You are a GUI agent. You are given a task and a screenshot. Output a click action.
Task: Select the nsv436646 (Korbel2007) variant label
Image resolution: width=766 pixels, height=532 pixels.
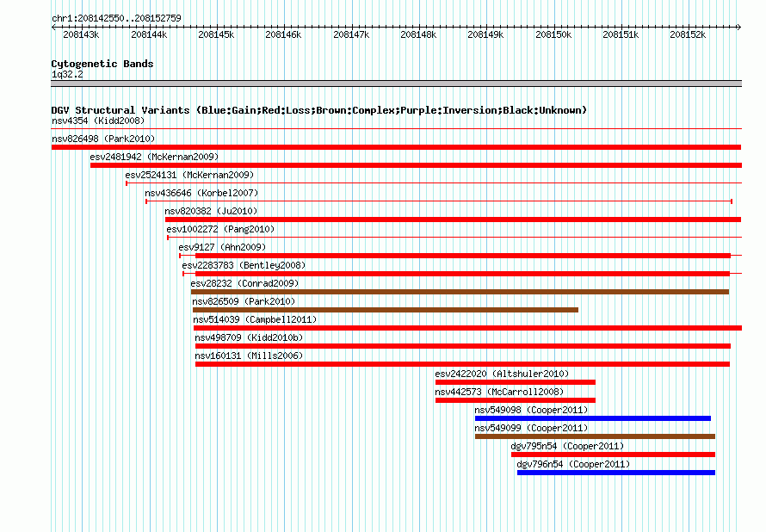[201, 193]
